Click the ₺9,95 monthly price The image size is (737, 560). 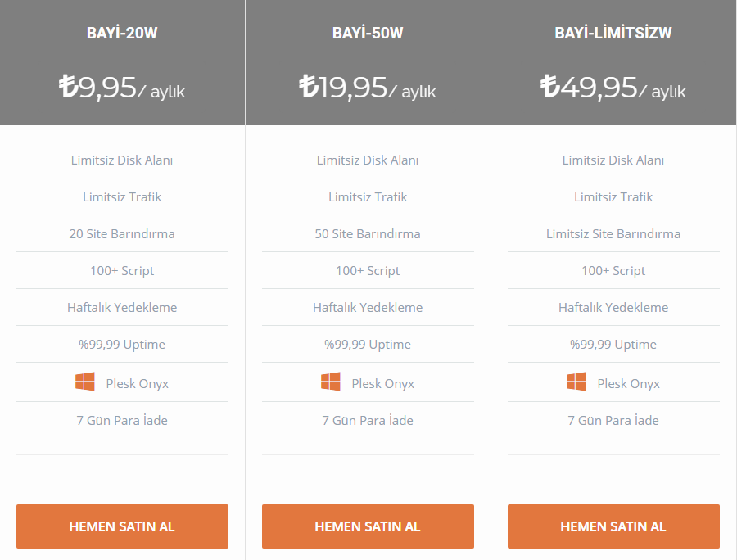122,88
